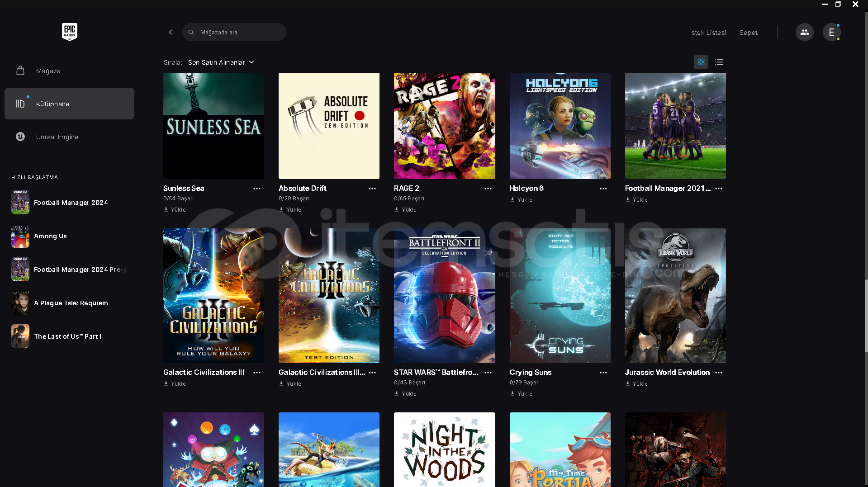Open the My Time at Portia cover
Image resolution: width=868 pixels, height=487 pixels.
coord(560,449)
